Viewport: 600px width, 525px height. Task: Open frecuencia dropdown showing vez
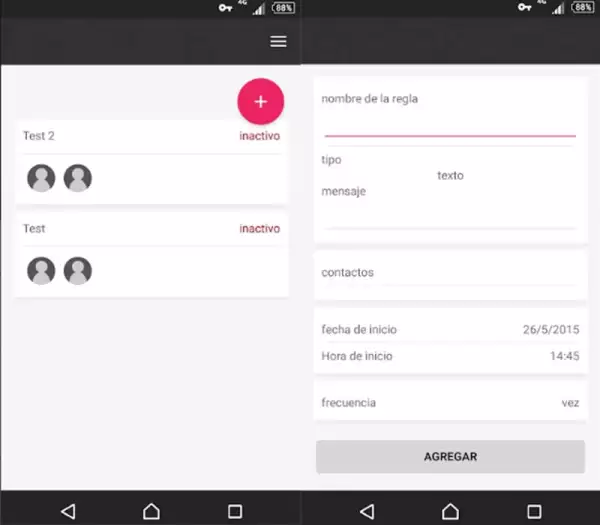(x=570, y=403)
